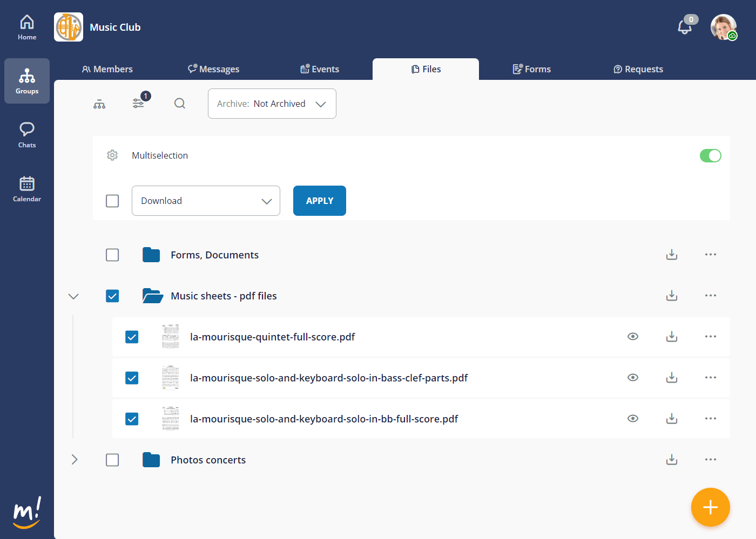Open the Photos concerts folder name

[208, 460]
